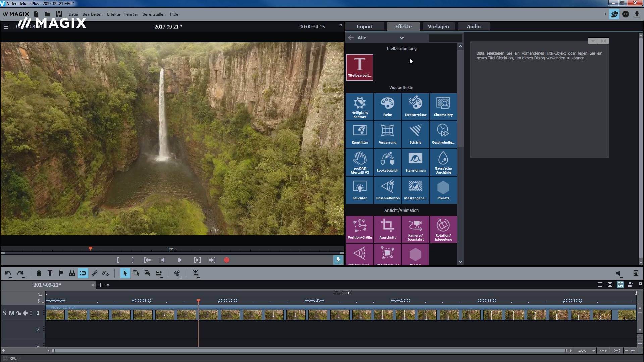Open the preview monitor hamburger menu
This screenshot has height=362, width=644.
click(6, 27)
